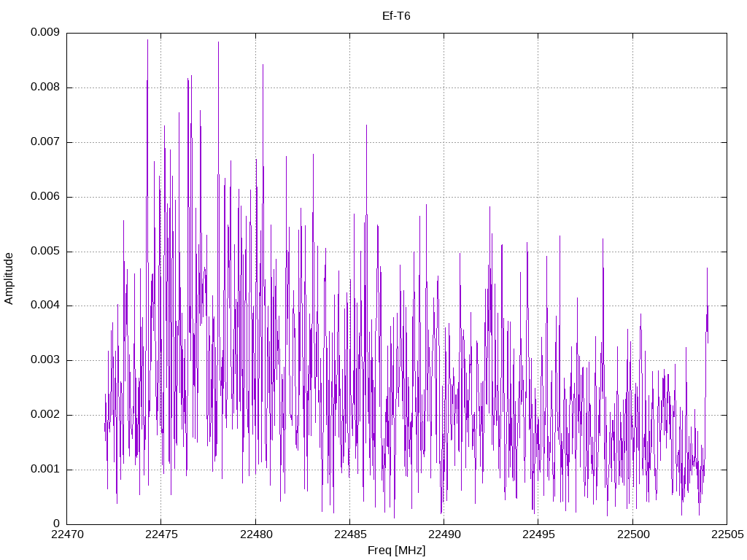This screenshot has width=747, height=560.
Task: Click the y-axis tick 0.003
Action: pyautogui.click(x=45, y=360)
